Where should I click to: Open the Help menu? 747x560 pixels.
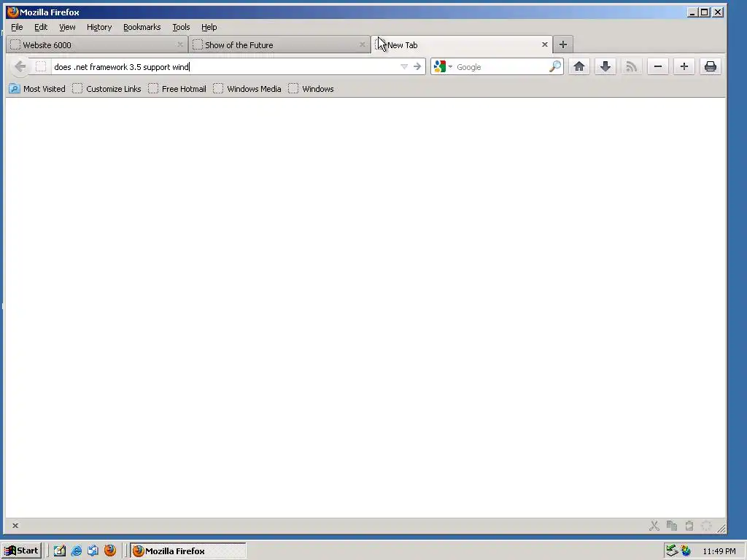[209, 27]
